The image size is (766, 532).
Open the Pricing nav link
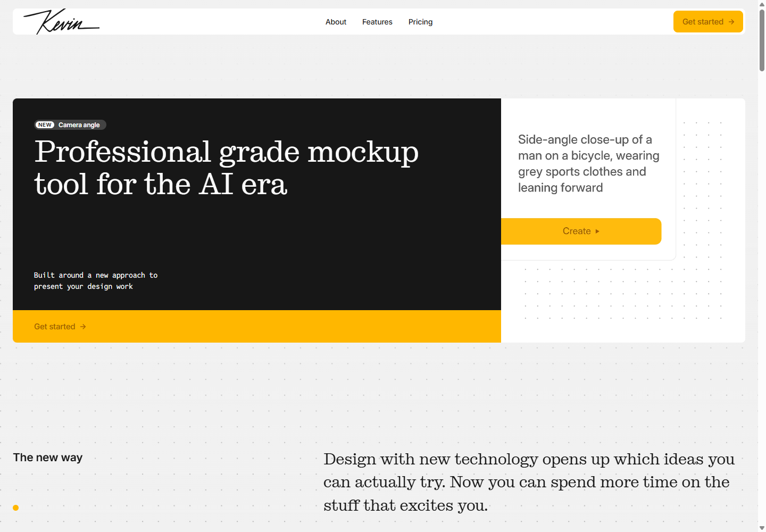(420, 22)
